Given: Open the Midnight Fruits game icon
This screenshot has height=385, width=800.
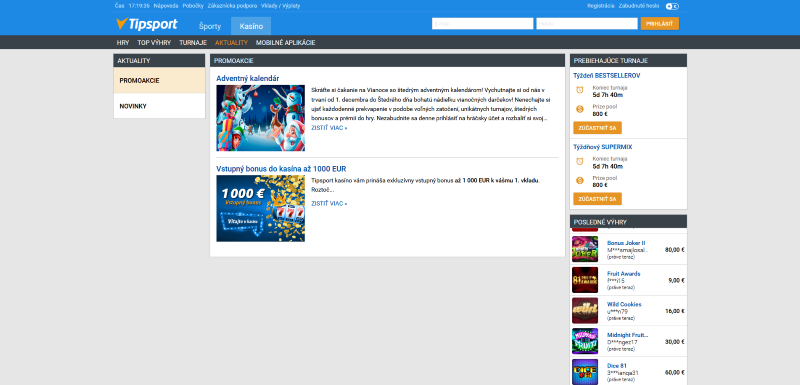Looking at the screenshot, I should [585, 341].
